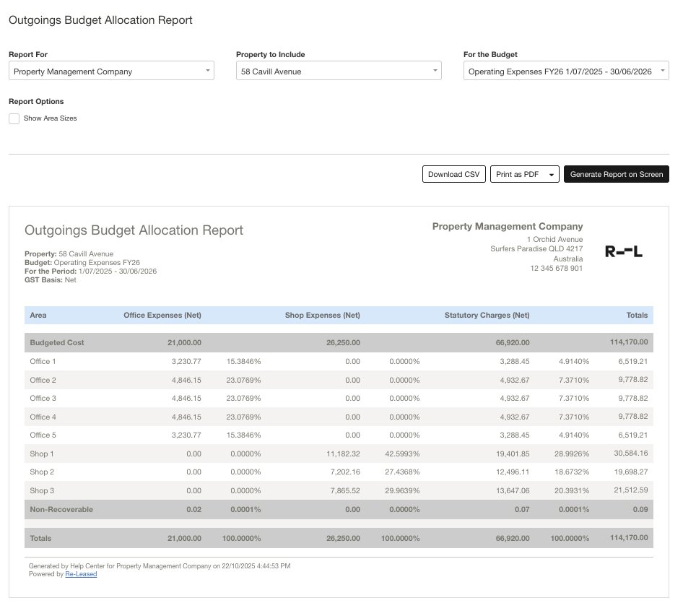The width and height of the screenshot is (683, 616).
Task: Select the Office 1 row label
Action: coord(43,361)
